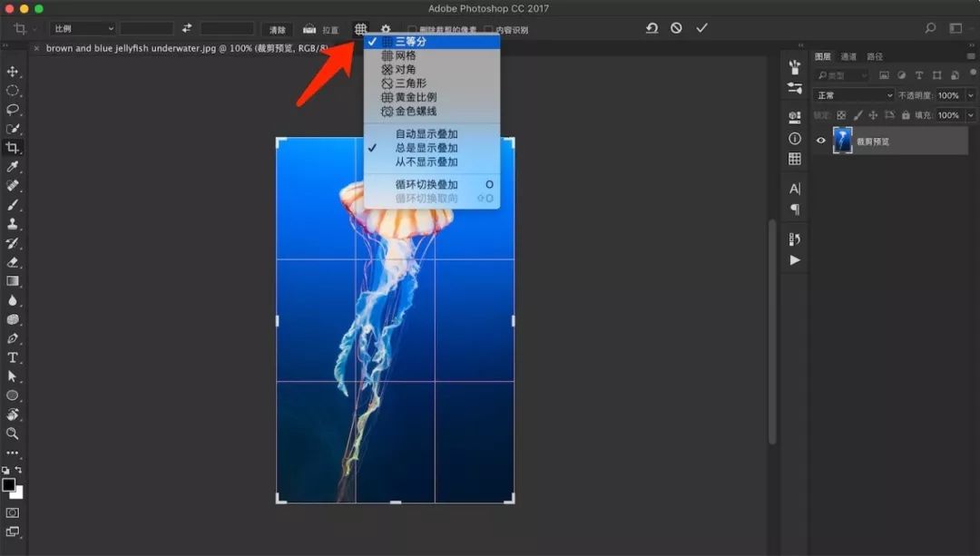Select the Eyedropper tool
This screenshot has width=980, height=556.
[x=13, y=166]
